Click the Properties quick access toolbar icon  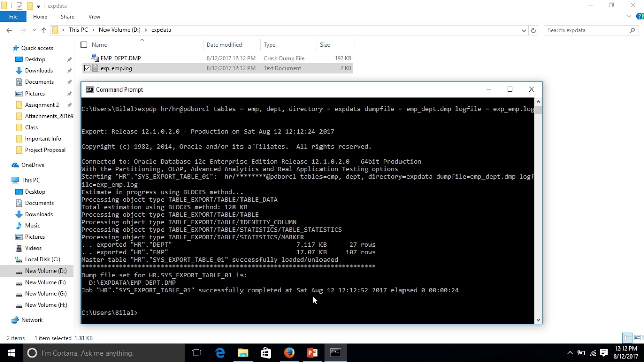pyautogui.click(x=19, y=6)
